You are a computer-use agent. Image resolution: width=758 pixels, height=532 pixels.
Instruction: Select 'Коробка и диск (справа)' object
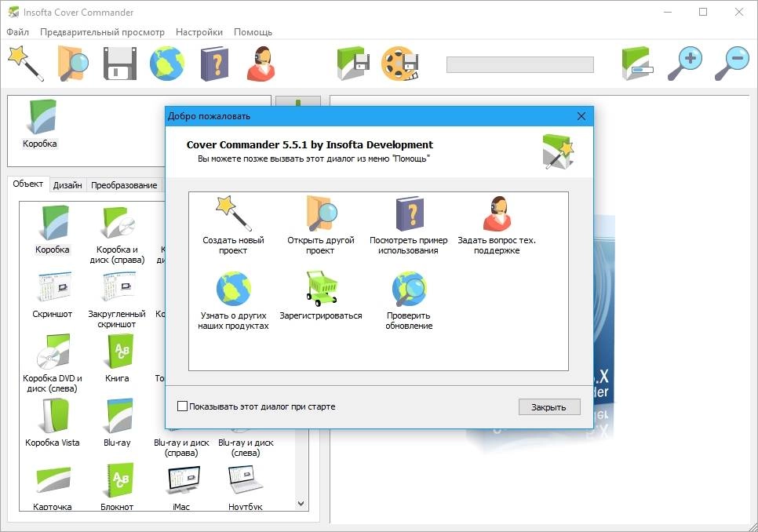pos(117,235)
